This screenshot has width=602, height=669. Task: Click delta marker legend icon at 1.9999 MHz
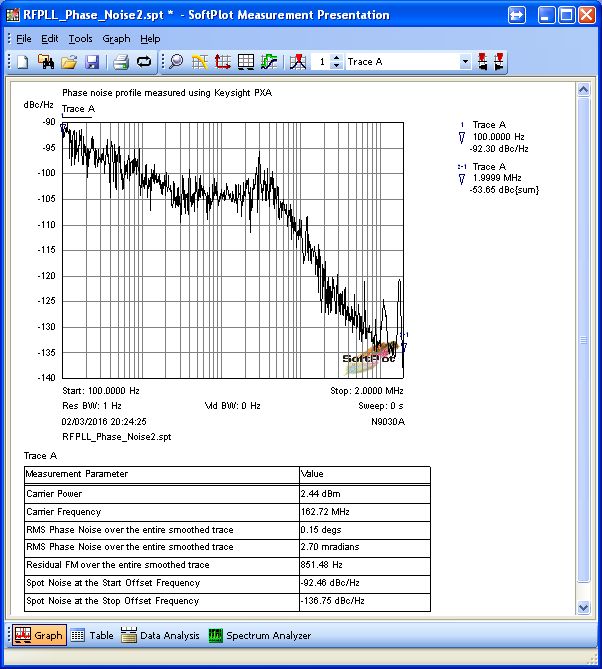point(461,178)
